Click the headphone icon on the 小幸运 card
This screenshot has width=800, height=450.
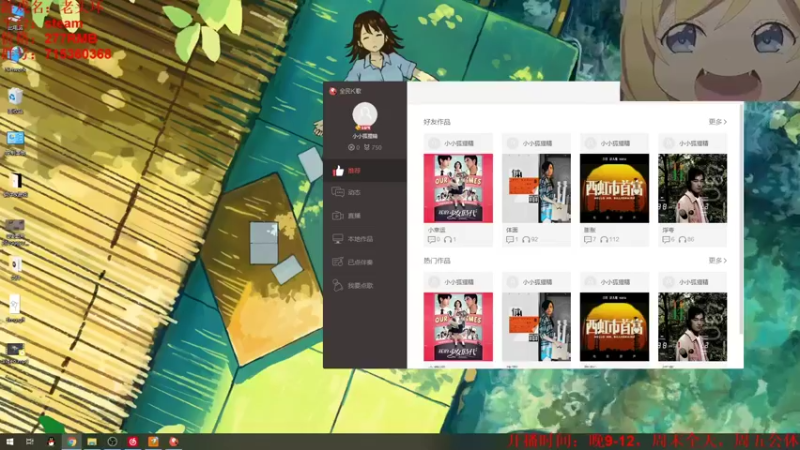click(x=447, y=239)
